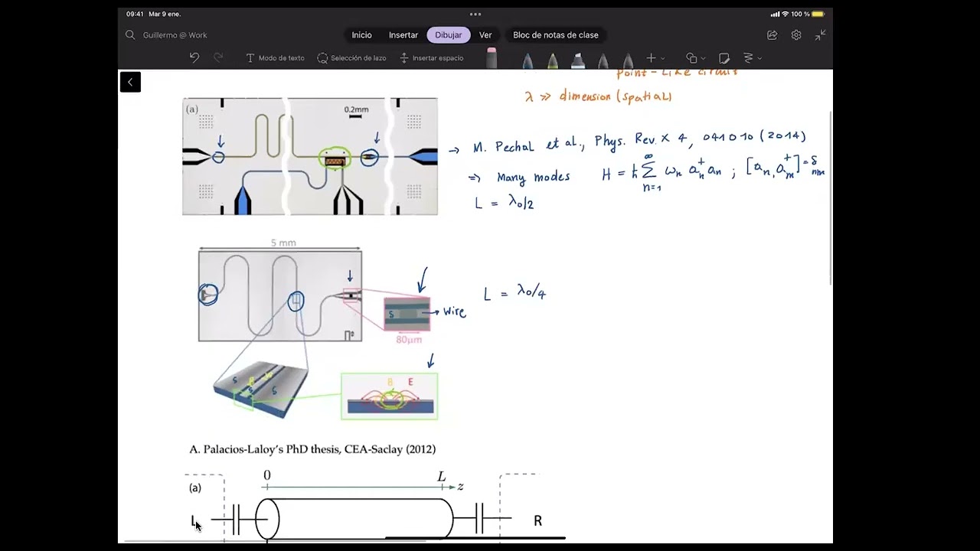This screenshot has height=551, width=980.
Task: Open the Ver tab
Action: [485, 35]
